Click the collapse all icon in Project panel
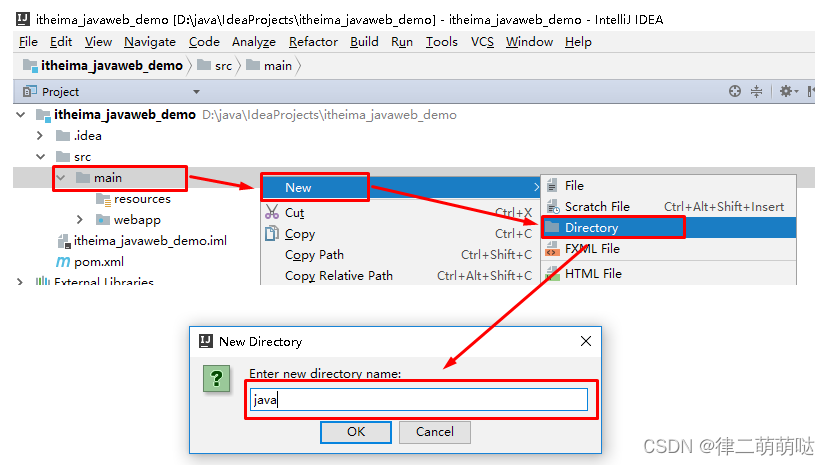Image resolution: width=830 pixels, height=465 pixels. point(756,91)
